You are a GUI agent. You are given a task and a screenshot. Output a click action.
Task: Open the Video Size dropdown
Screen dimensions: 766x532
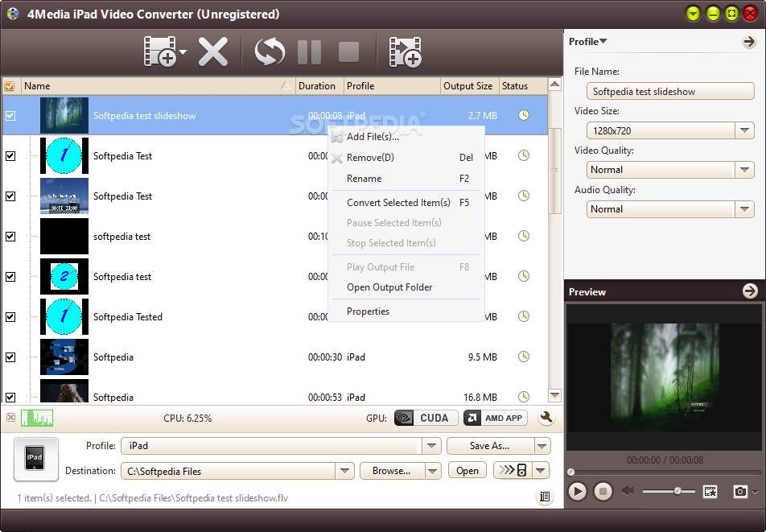(744, 130)
